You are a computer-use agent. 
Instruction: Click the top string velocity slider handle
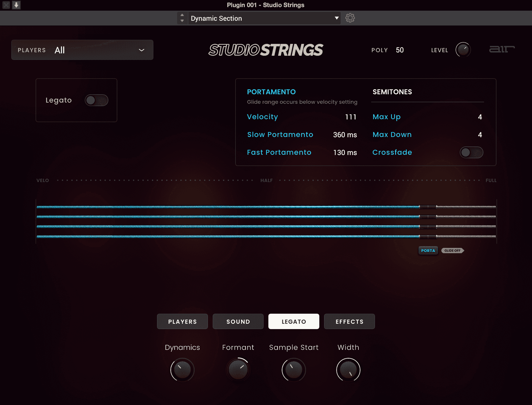click(x=428, y=207)
